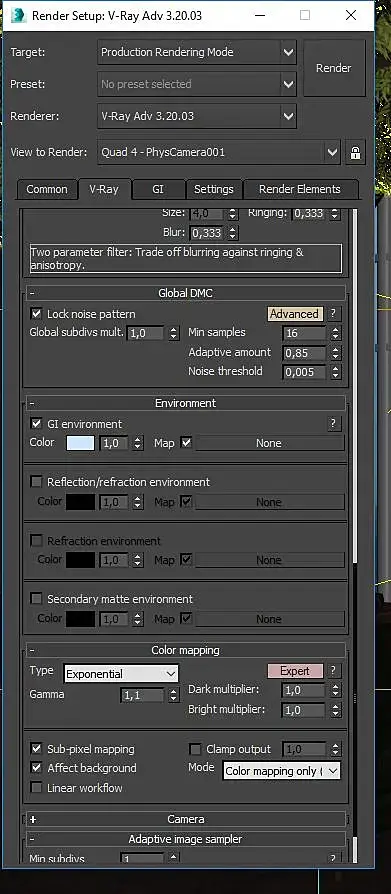The image size is (391, 894).
Task: Open Color mapping Type Exponential dropdown
Action: point(121,674)
